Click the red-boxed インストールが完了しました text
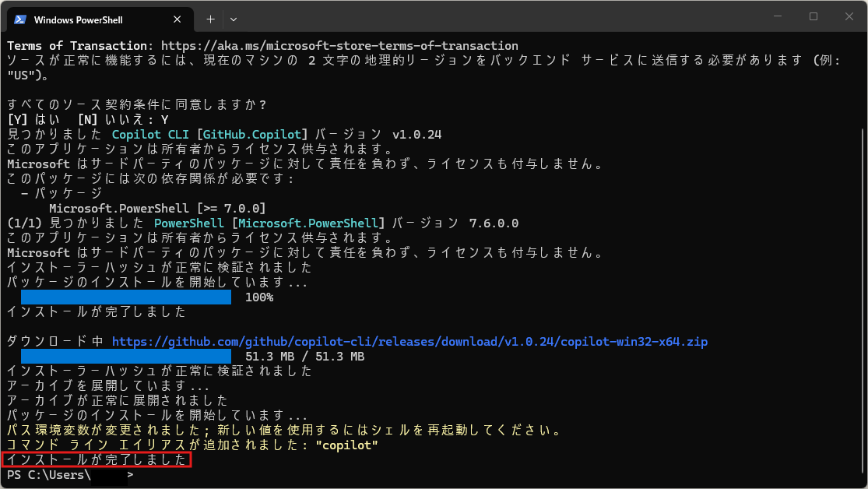868x489 pixels. (x=97, y=459)
